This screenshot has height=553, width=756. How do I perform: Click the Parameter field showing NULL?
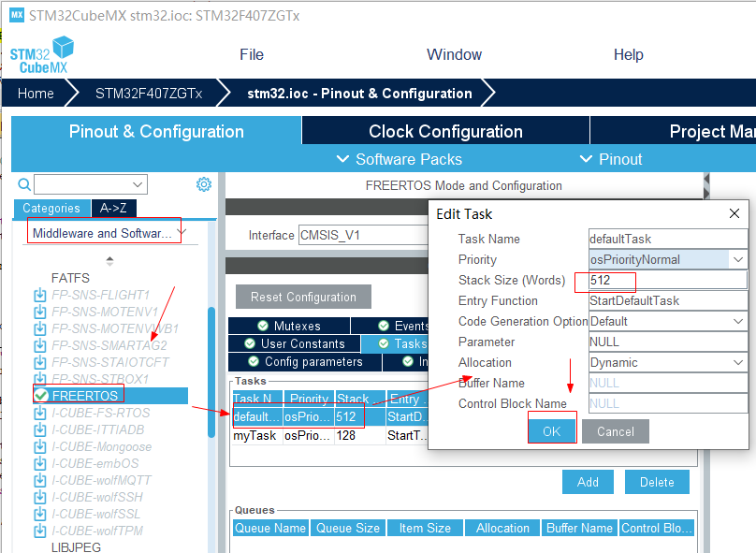click(x=668, y=342)
